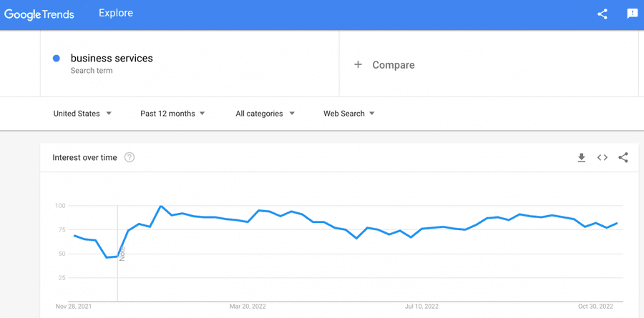Download the Interest over time chart data
The image size is (644, 318).
click(x=581, y=157)
